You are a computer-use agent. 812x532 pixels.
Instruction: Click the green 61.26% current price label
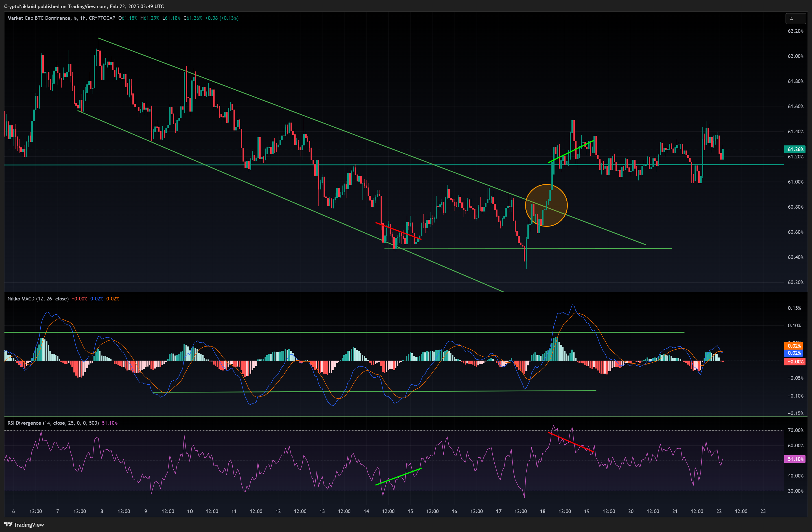point(795,149)
